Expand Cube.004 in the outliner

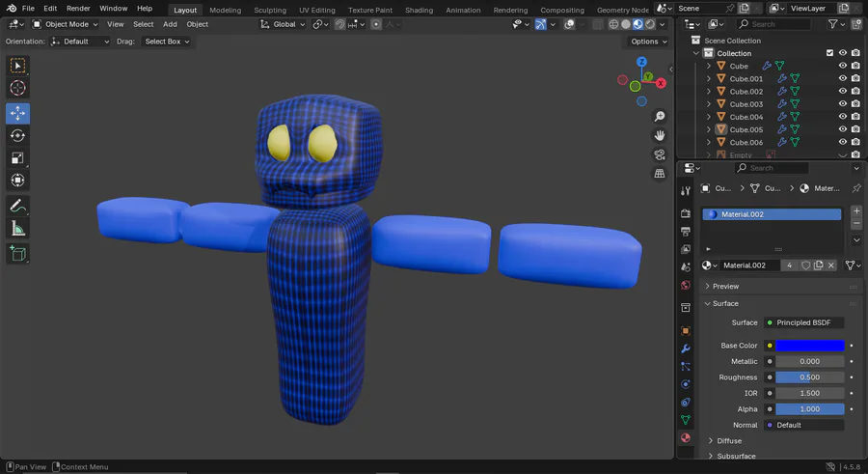709,117
